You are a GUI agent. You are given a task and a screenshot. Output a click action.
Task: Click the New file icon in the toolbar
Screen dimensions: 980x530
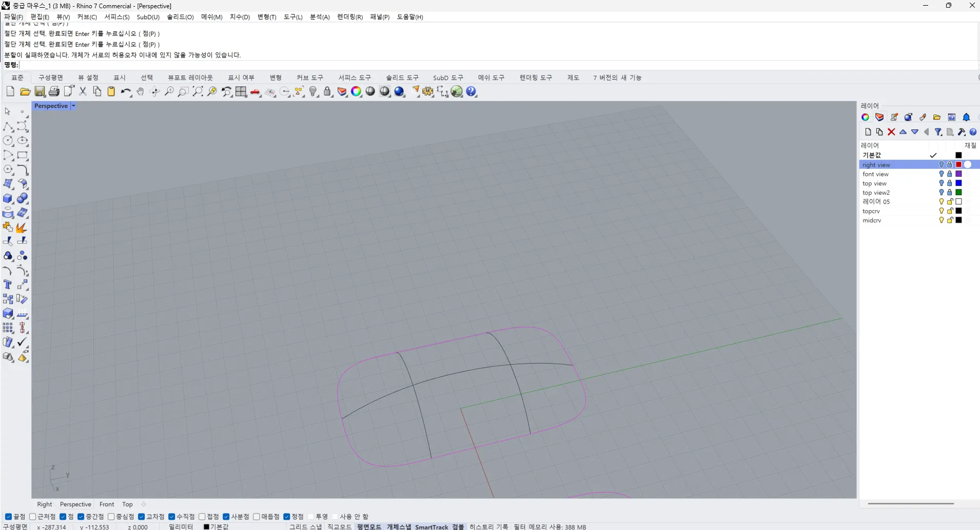point(10,91)
